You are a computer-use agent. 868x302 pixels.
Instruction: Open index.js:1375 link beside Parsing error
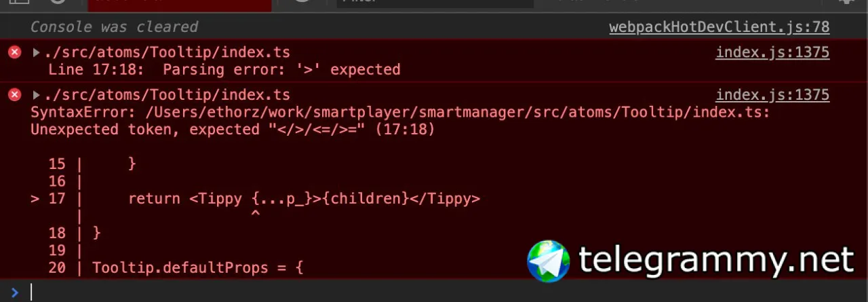(x=772, y=52)
